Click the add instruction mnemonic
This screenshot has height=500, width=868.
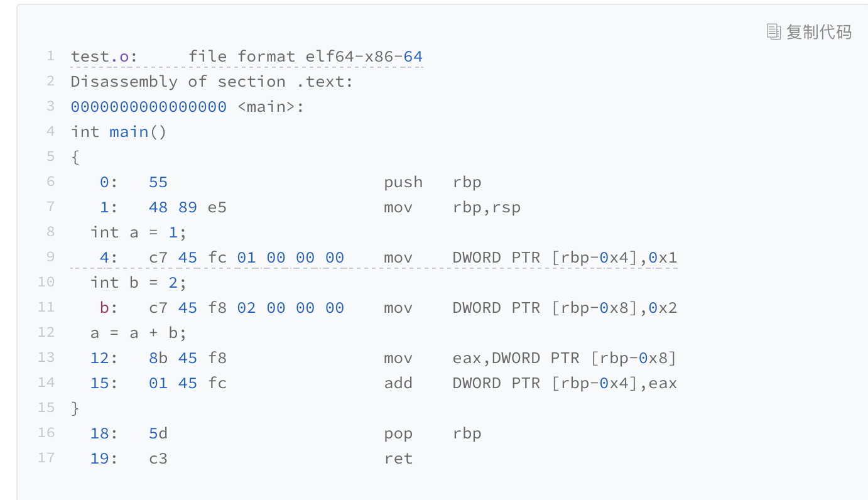click(398, 383)
